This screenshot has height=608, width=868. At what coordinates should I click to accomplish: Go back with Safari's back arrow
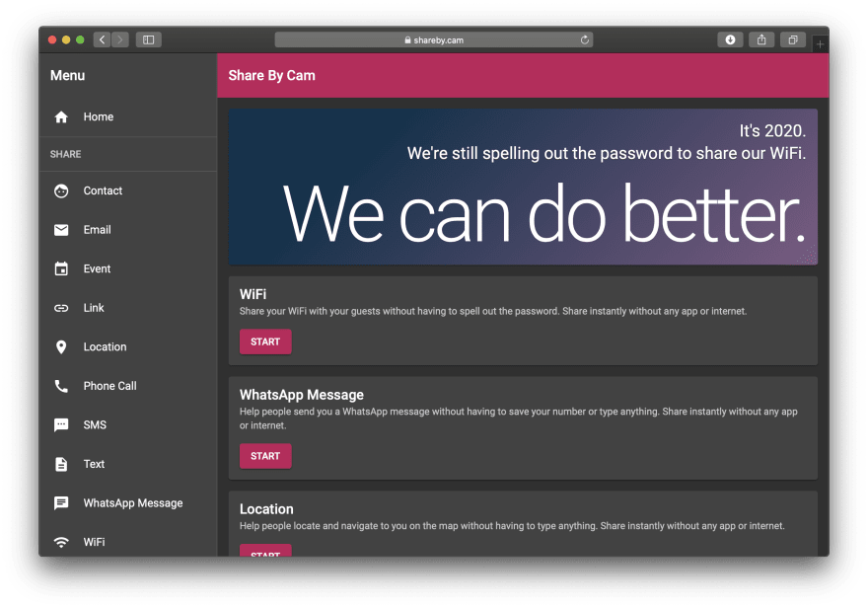(x=102, y=39)
